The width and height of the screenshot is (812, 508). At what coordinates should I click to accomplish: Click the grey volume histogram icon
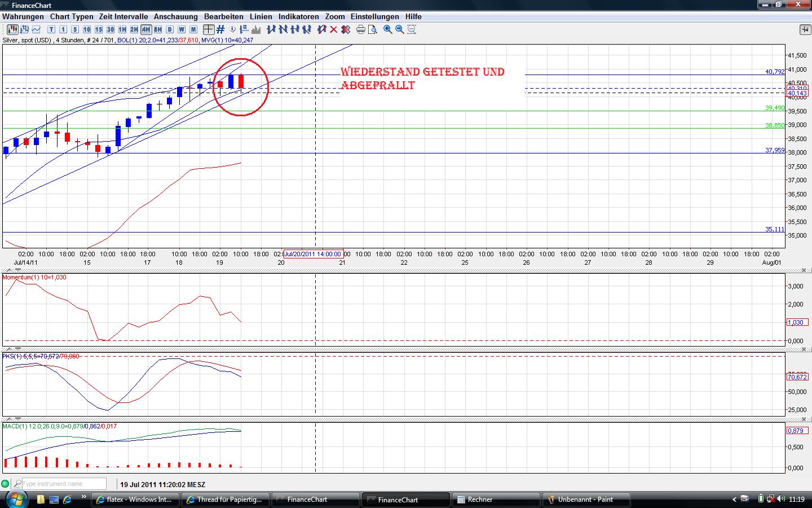tap(257, 29)
